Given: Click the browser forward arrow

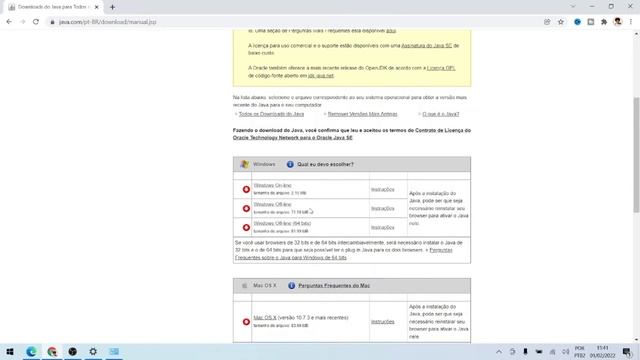Looking at the screenshot, I should tap(22, 22).
